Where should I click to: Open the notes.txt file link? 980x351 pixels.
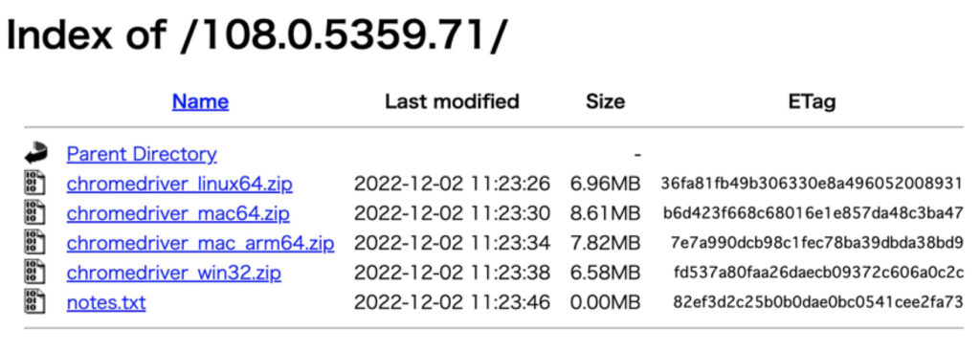click(x=106, y=303)
